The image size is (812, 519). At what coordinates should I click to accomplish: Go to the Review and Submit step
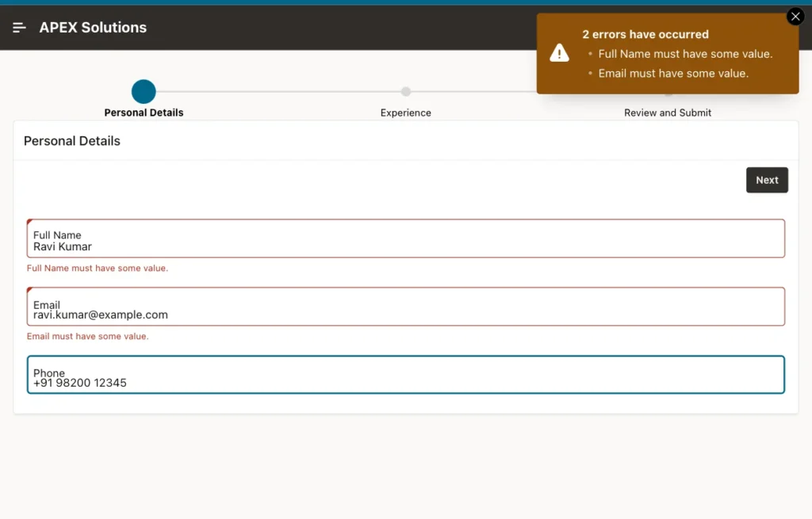coord(668,113)
